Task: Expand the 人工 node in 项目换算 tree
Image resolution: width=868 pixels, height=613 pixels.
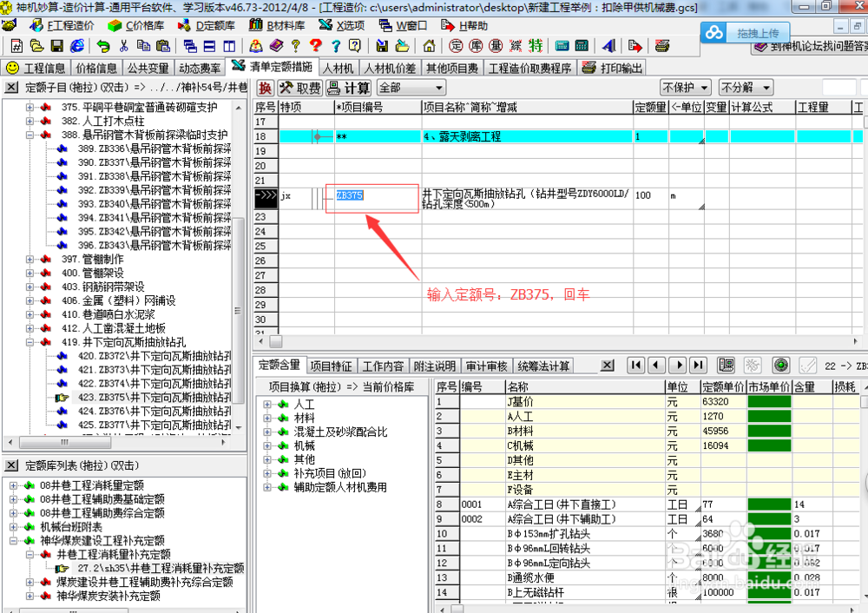Action: (267, 405)
